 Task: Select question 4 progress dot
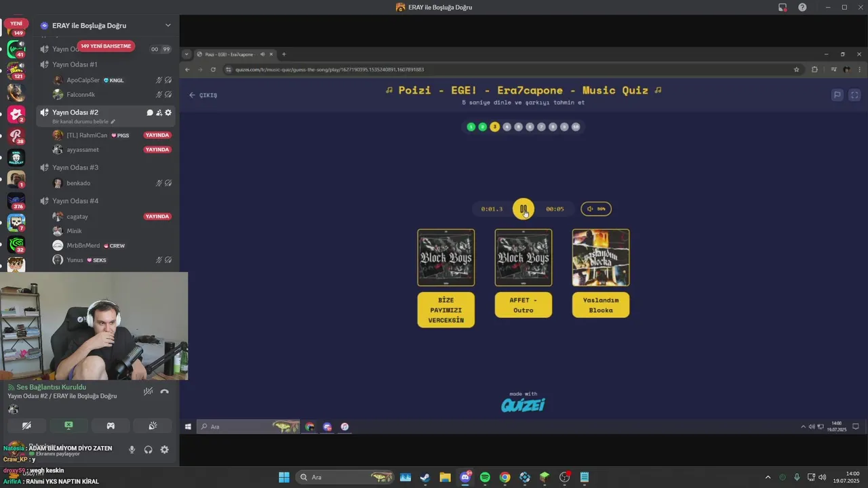pos(507,127)
